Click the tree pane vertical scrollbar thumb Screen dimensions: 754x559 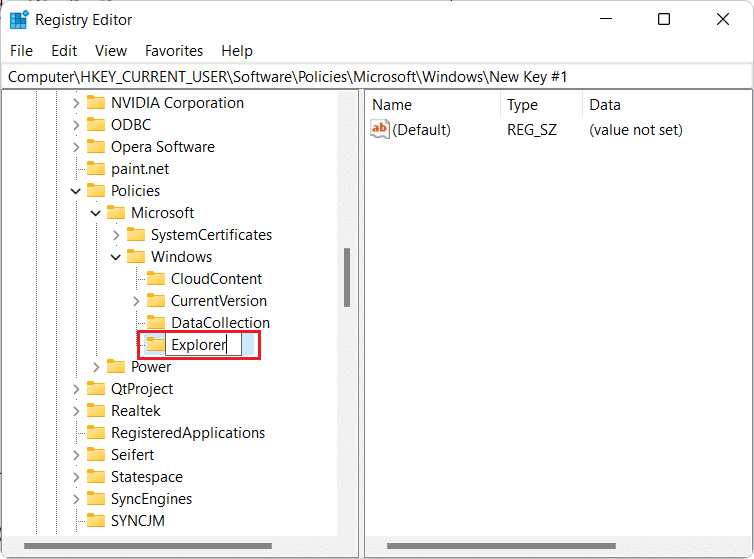click(347, 278)
